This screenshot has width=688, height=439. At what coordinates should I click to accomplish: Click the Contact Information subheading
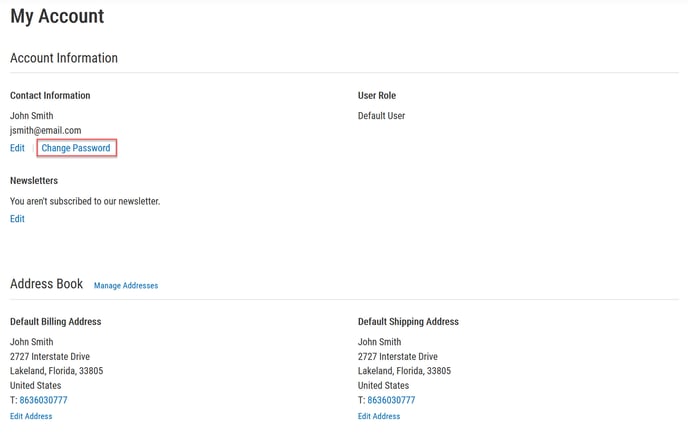point(50,96)
